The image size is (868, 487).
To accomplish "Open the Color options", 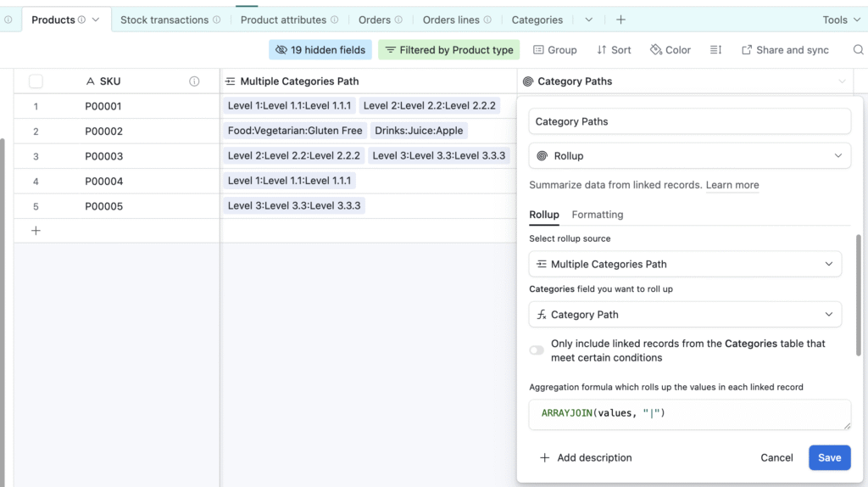I will click(x=670, y=50).
